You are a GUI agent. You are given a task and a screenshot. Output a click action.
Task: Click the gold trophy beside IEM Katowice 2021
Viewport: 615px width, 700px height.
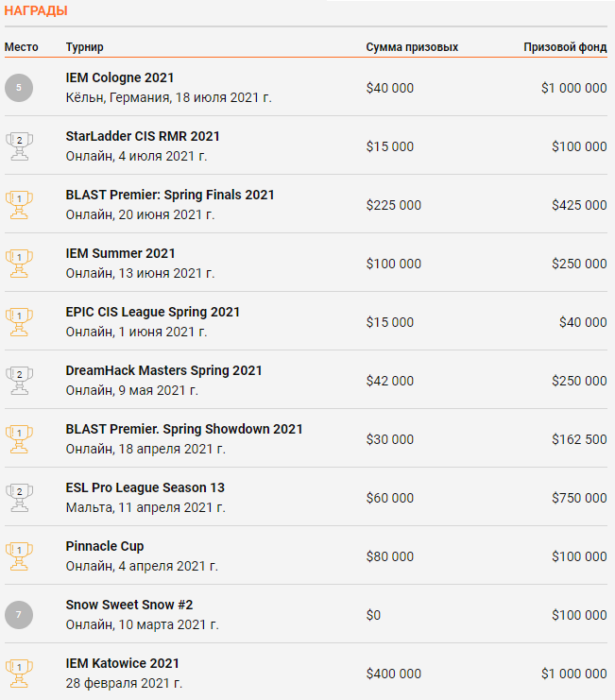19,673
